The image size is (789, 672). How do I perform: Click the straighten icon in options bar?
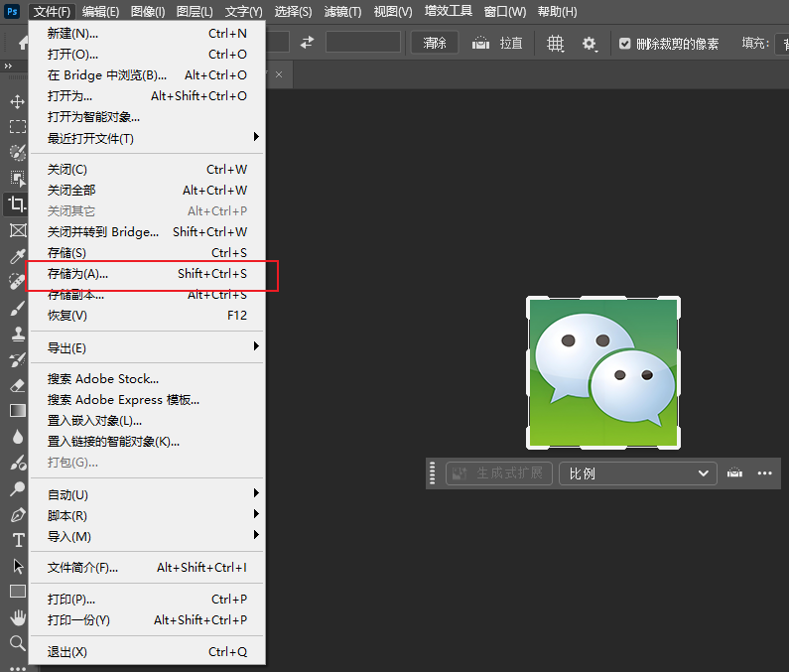(480, 44)
